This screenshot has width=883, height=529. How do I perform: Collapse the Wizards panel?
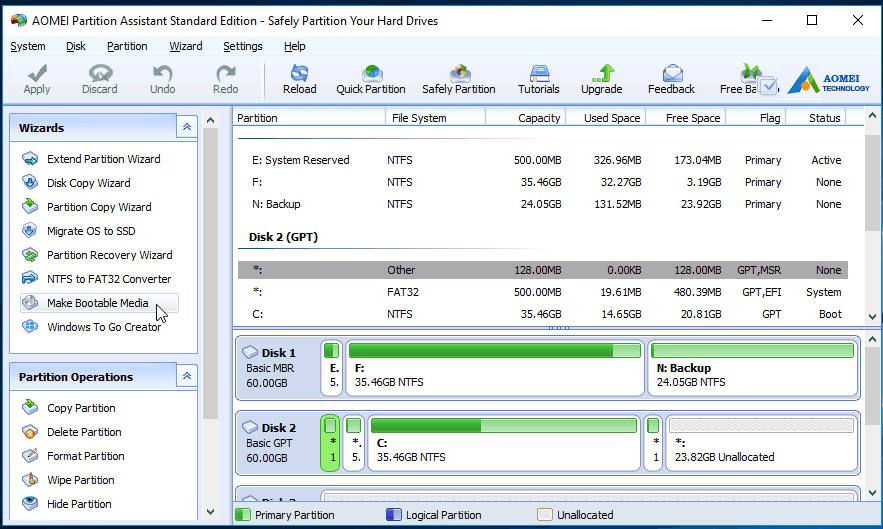tap(186, 127)
